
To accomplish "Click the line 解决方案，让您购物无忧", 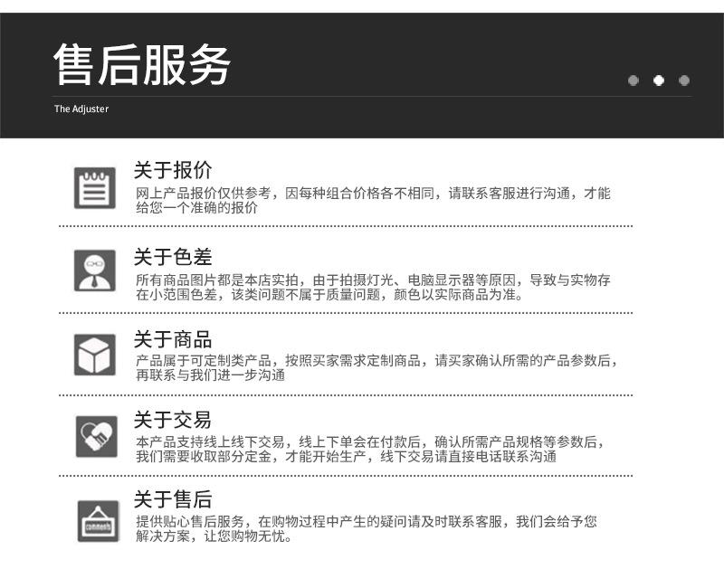I will (214, 536).
